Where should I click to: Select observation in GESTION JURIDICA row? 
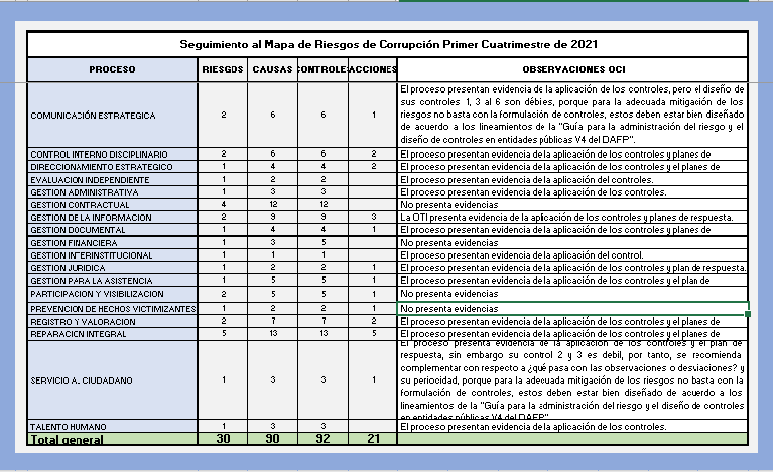pyautogui.click(x=573, y=268)
